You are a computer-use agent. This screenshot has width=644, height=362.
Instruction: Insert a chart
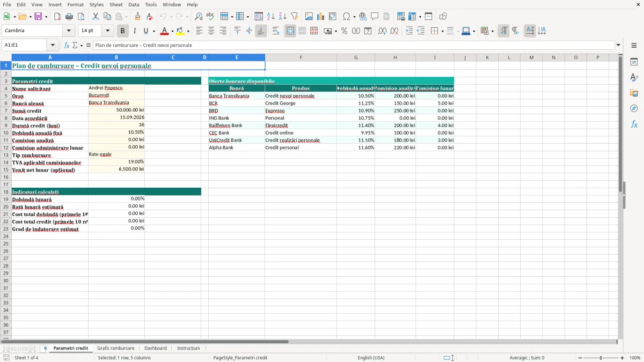pyautogui.click(x=321, y=17)
